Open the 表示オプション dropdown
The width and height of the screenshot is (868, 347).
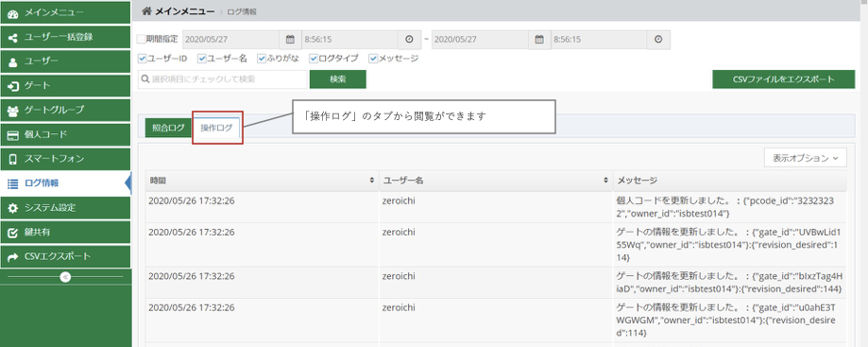(x=806, y=158)
